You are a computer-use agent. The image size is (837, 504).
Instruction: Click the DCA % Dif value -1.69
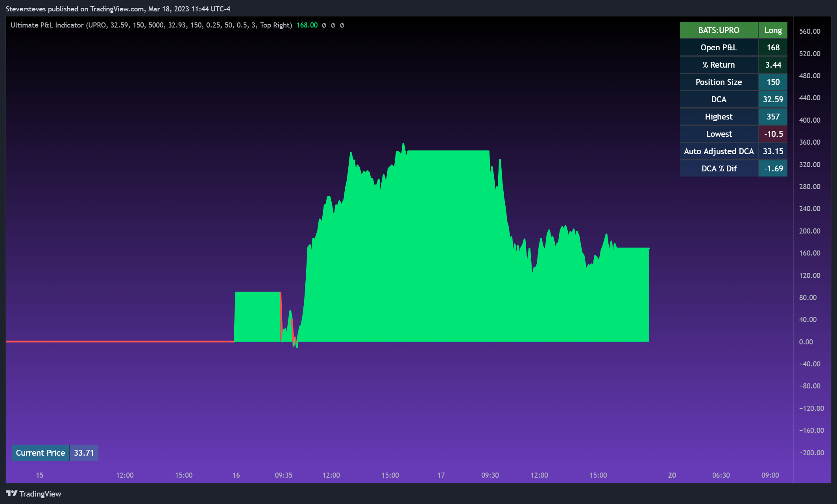pyautogui.click(x=773, y=169)
